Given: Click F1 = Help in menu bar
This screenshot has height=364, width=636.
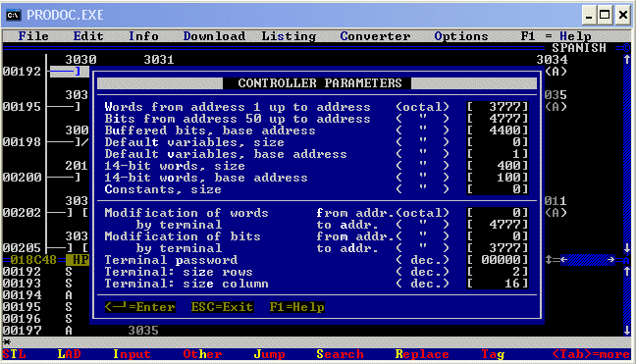Looking at the screenshot, I should pos(556,36).
